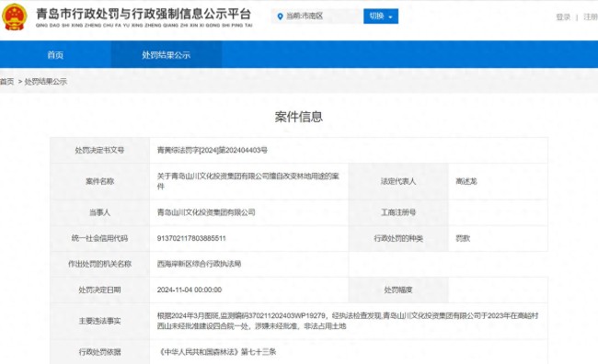Click party value 青岛山川文化投资集团有限公司

pyautogui.click(x=206, y=212)
